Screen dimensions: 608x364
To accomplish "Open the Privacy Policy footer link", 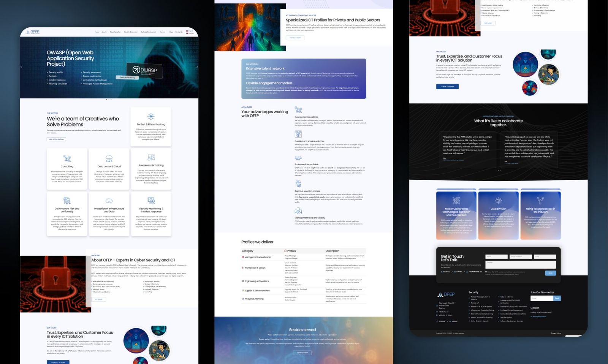I will 556,333.
